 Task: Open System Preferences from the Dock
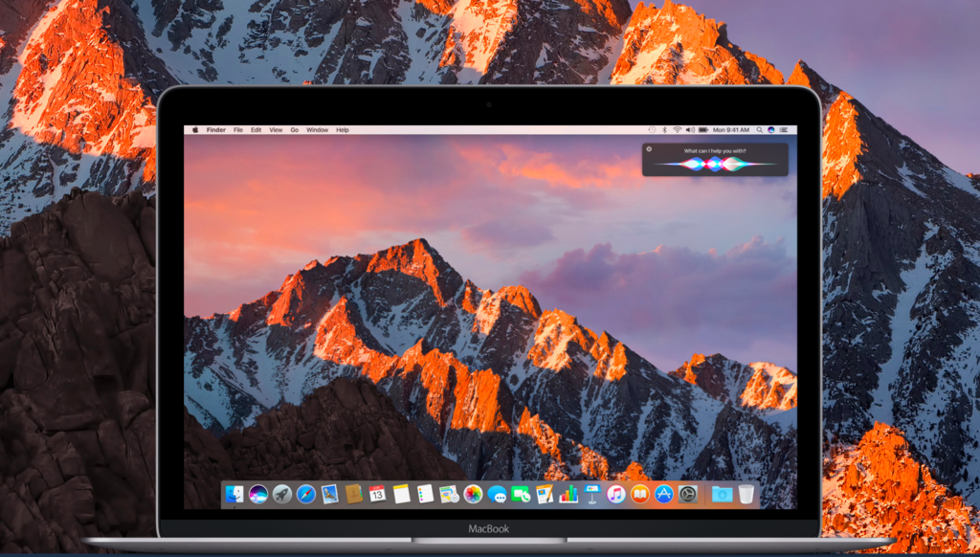point(688,496)
